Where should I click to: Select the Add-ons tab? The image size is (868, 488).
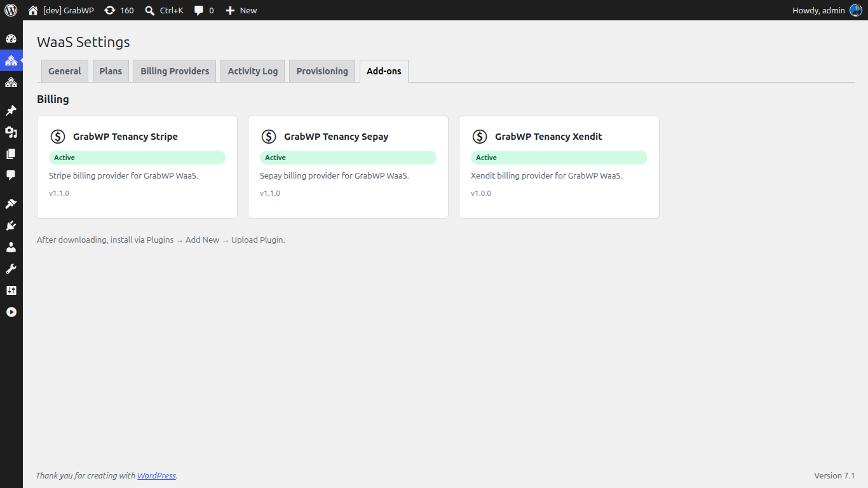pyautogui.click(x=384, y=71)
